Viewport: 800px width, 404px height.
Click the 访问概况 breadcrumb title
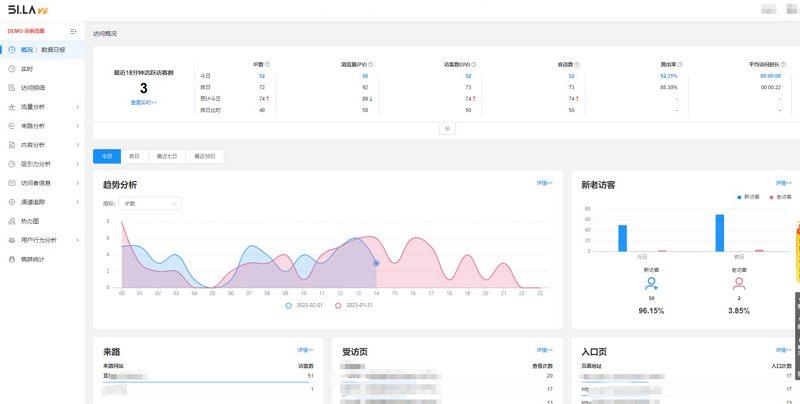(x=105, y=34)
